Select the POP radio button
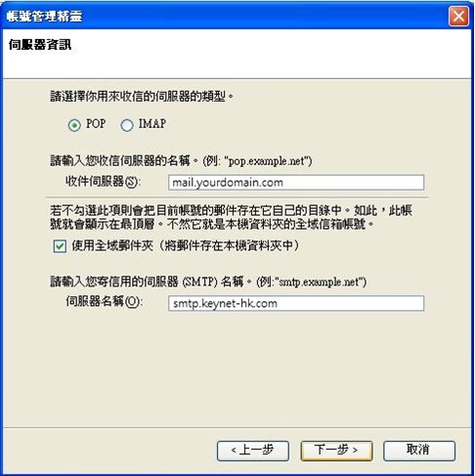 (x=74, y=125)
